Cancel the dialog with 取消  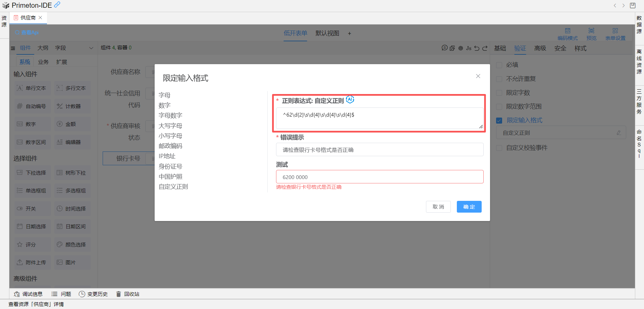(x=438, y=207)
